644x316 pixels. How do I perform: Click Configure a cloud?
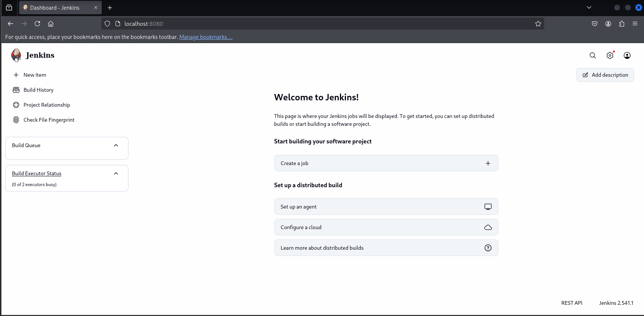[386, 227]
